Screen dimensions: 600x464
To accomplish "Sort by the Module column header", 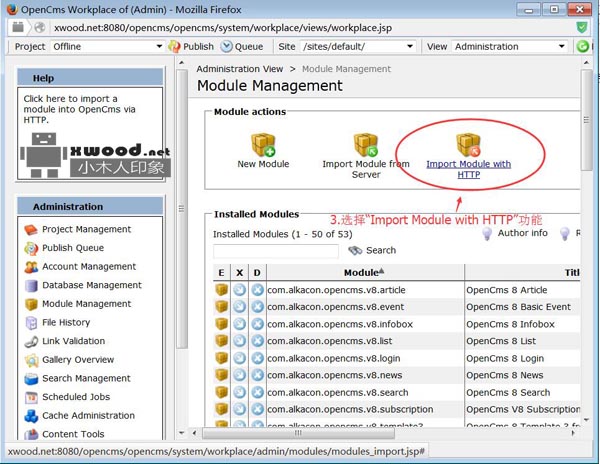I will (365, 272).
